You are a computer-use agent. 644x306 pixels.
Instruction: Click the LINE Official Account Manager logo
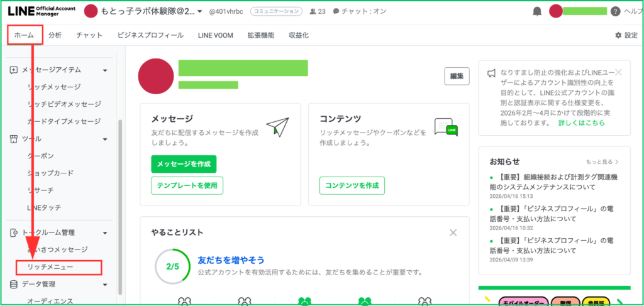[42, 11]
